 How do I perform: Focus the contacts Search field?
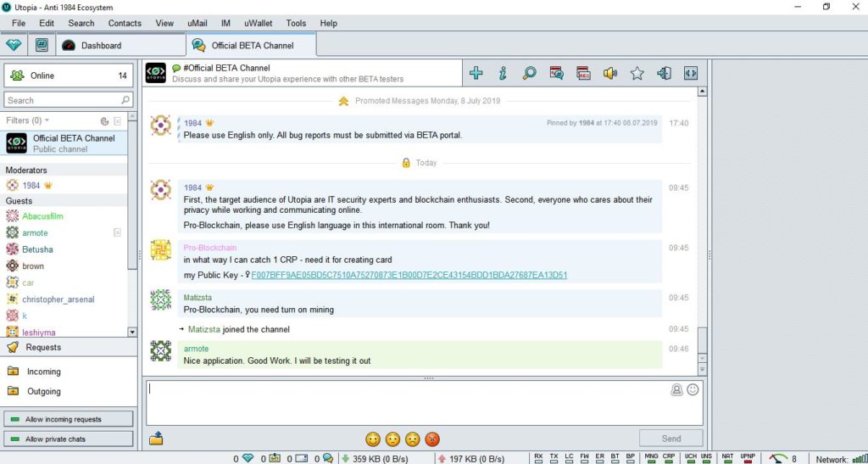[x=68, y=100]
